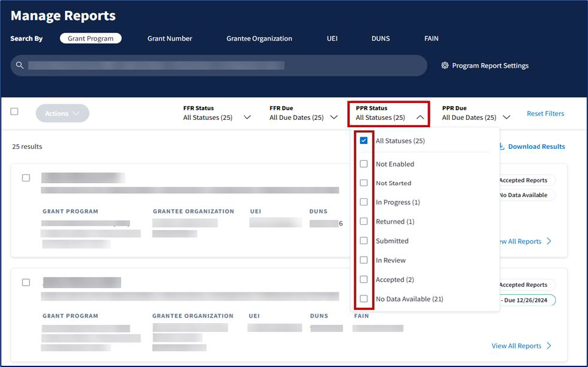This screenshot has width=588, height=367.
Task: Select the Returned (1) filter checkbox
Action: (x=364, y=222)
